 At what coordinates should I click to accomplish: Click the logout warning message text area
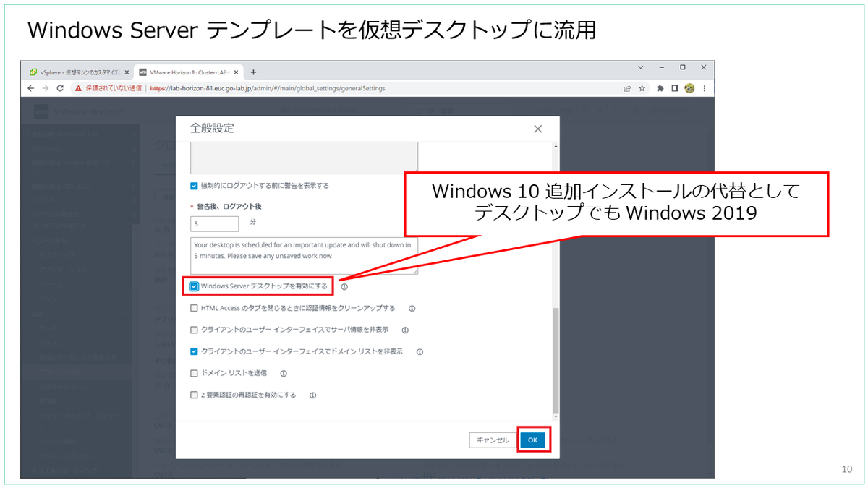(304, 256)
